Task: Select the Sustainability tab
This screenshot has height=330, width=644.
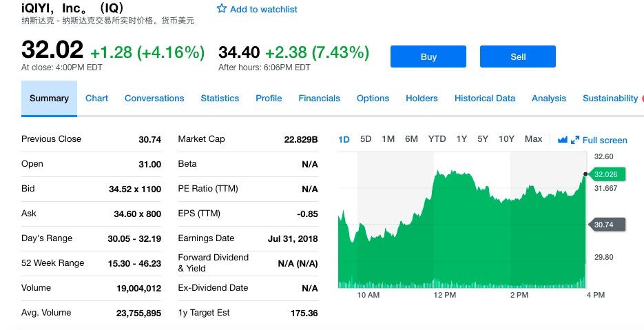Action: tap(610, 99)
